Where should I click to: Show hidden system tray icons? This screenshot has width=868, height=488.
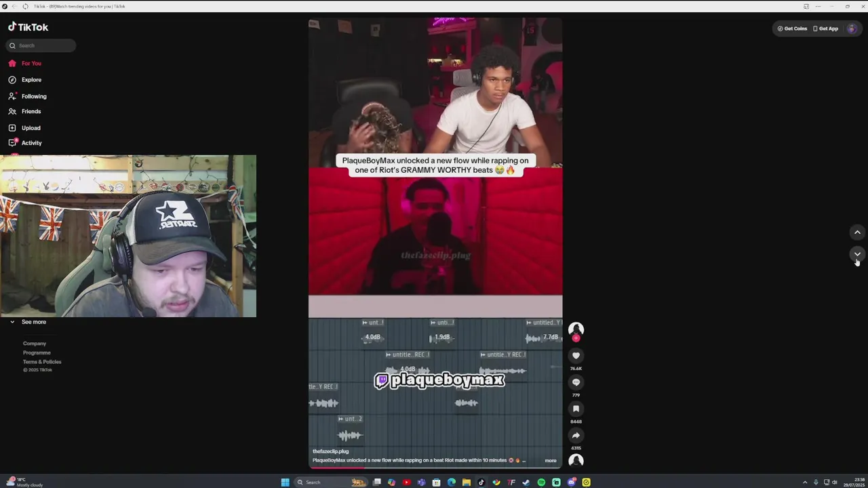click(805, 482)
